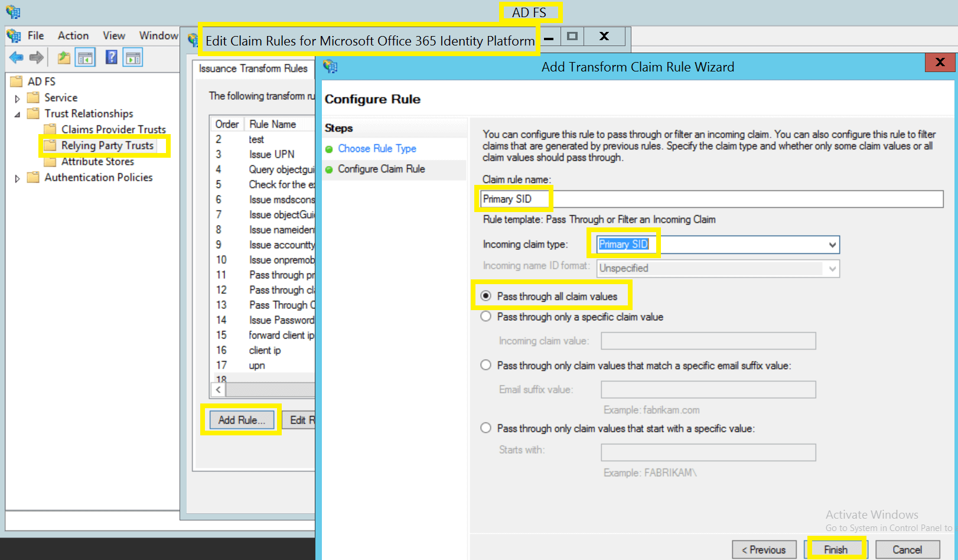Open the Incoming claim type dropdown
This screenshot has width=958, height=560.
[x=832, y=245]
